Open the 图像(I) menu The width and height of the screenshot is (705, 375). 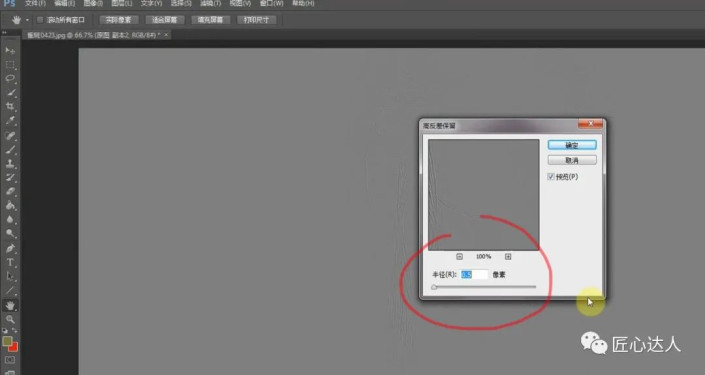click(93, 3)
